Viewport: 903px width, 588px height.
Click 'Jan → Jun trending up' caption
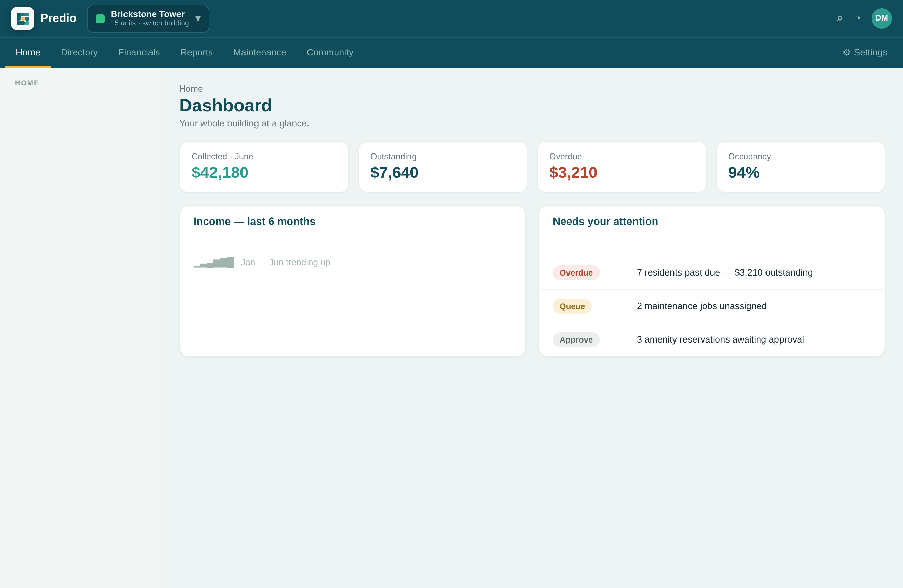285,262
